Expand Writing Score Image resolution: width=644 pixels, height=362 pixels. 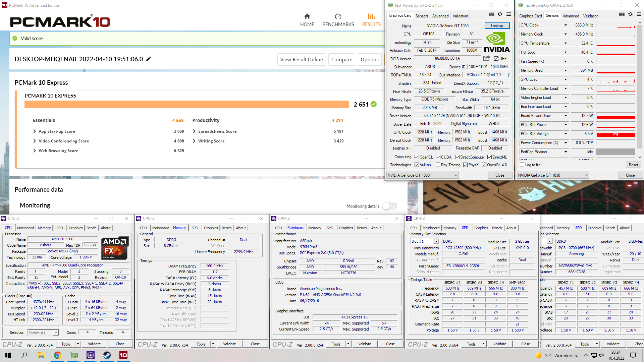194,141
